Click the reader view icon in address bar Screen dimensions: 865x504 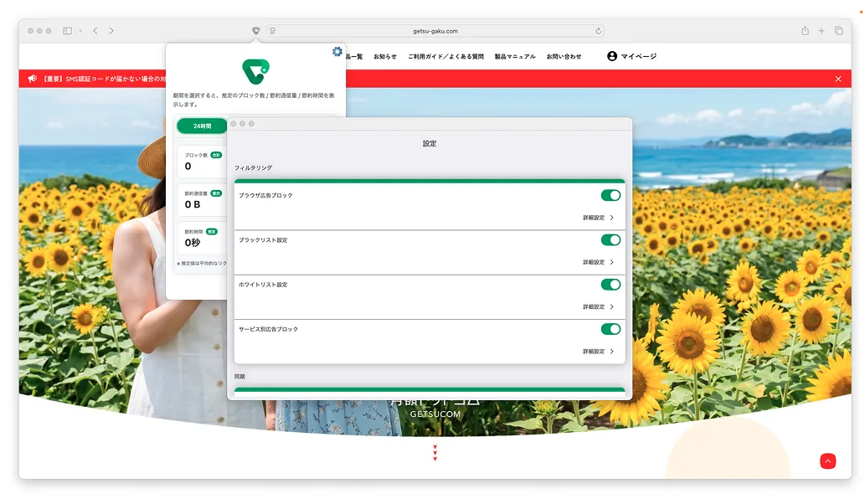click(272, 31)
